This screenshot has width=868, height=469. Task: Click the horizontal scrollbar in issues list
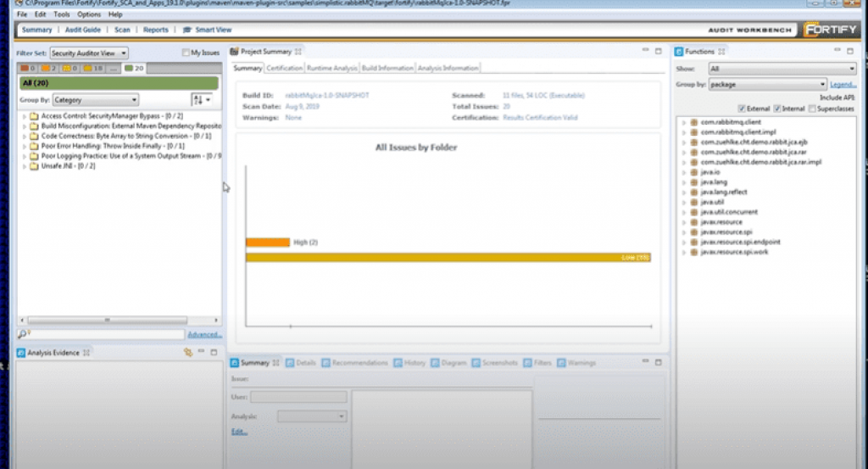point(108,320)
